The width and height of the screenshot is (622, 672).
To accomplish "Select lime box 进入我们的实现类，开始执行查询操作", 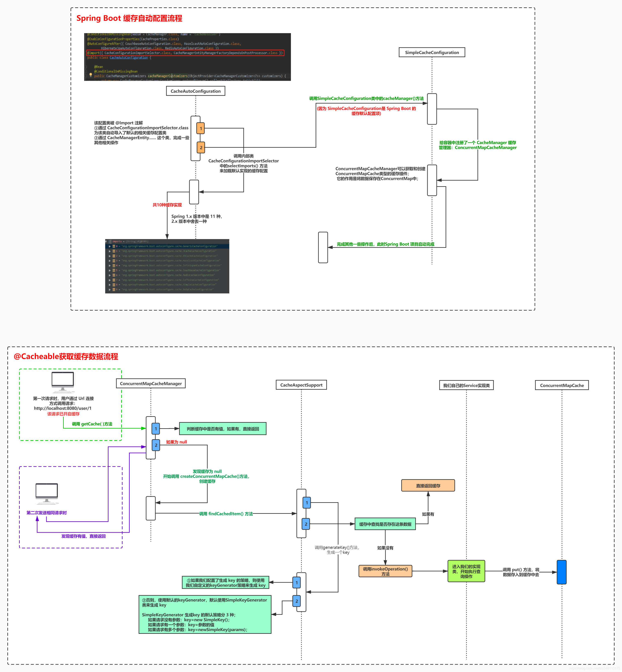I will tap(466, 571).
